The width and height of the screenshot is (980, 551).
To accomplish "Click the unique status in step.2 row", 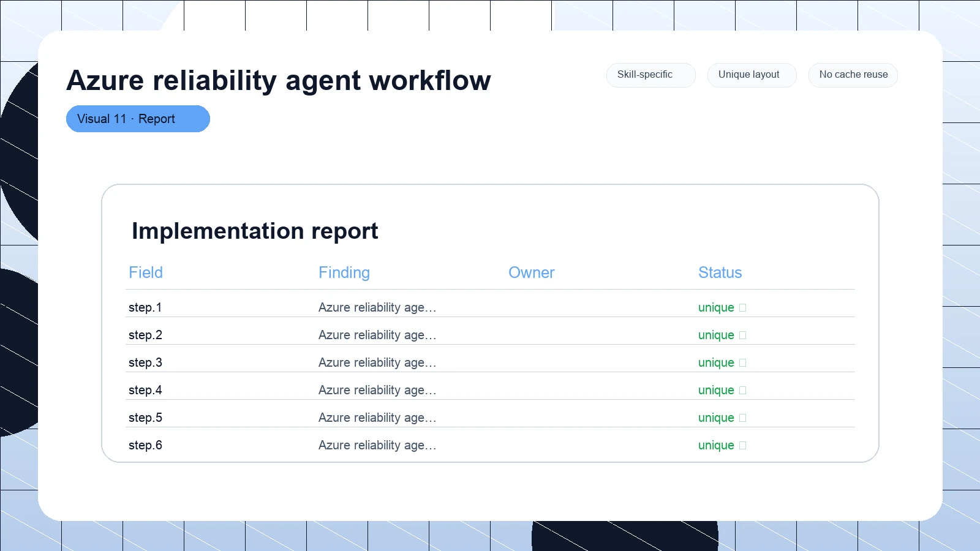I will [722, 335].
